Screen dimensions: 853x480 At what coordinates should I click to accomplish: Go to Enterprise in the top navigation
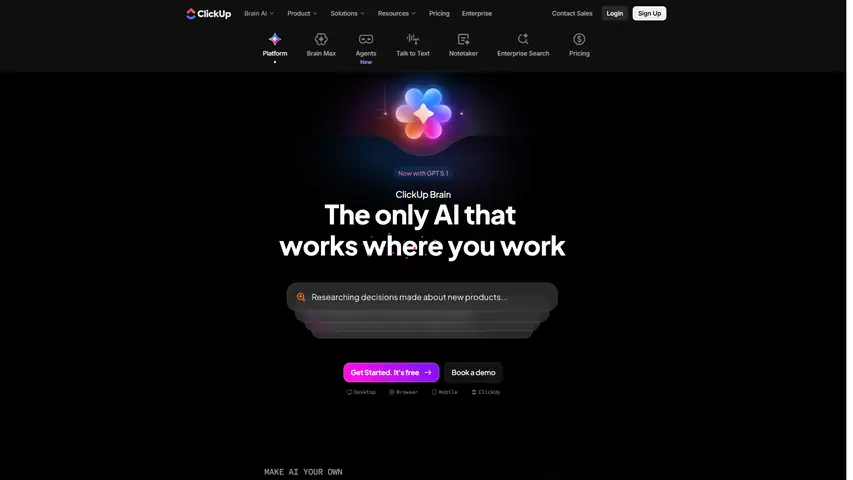(477, 14)
